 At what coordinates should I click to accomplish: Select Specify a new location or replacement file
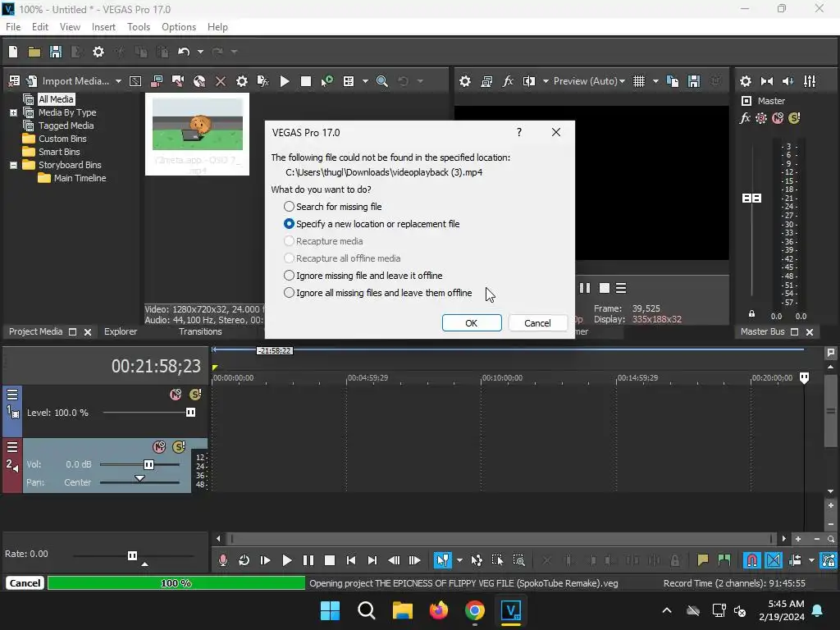click(x=372, y=223)
